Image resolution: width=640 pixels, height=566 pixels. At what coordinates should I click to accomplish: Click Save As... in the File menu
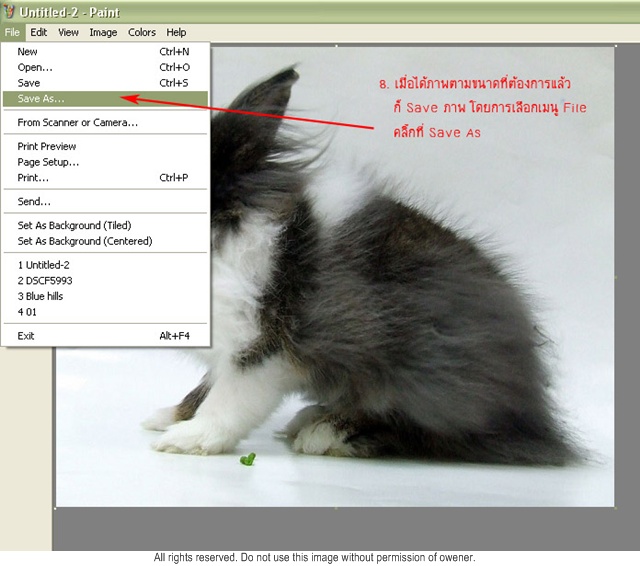105,99
